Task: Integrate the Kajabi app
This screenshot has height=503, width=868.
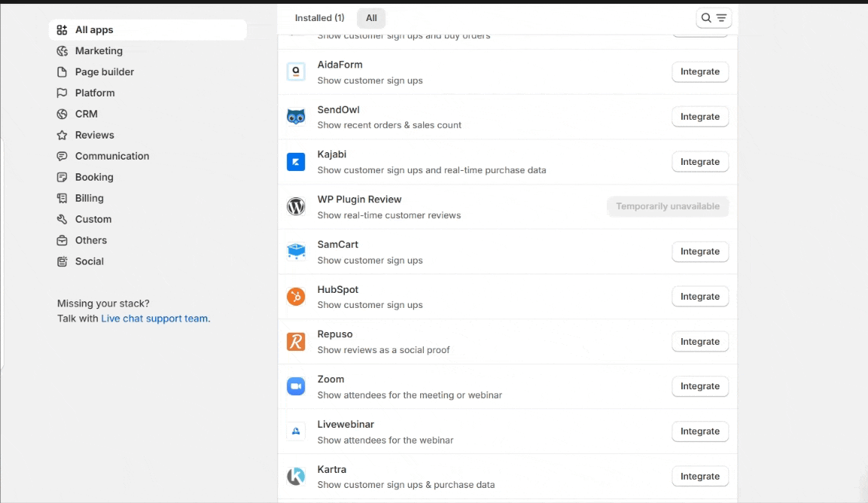Action: (x=699, y=162)
